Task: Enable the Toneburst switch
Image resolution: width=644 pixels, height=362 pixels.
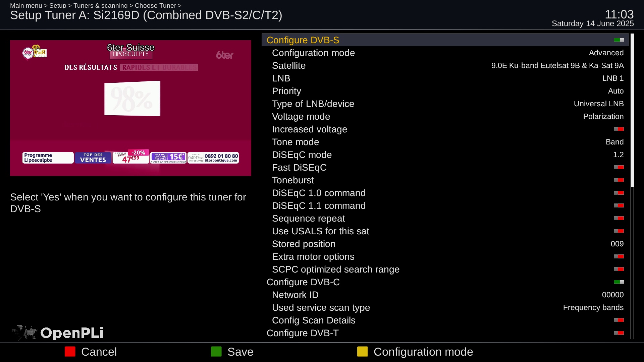Action: (x=619, y=180)
